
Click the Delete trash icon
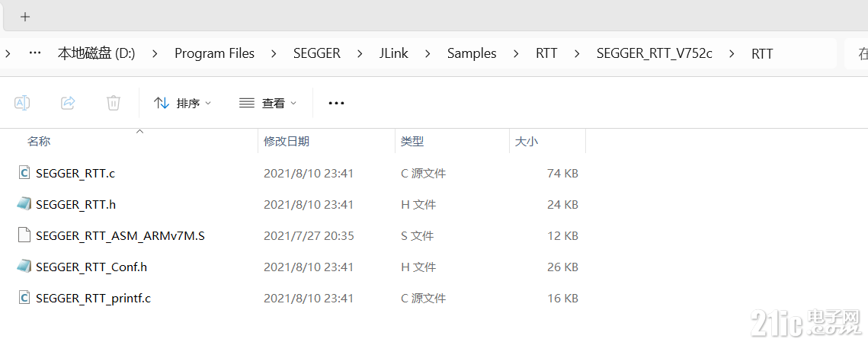coord(114,102)
